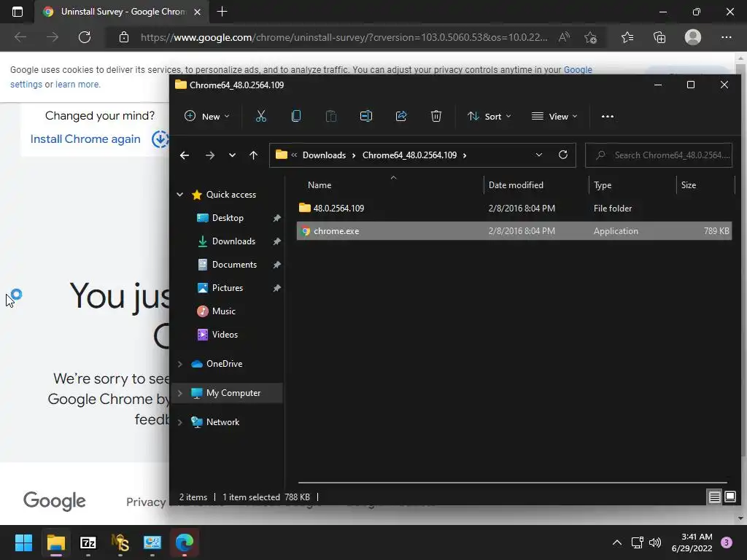Click the Copy icon in Explorer toolbar

click(296, 116)
